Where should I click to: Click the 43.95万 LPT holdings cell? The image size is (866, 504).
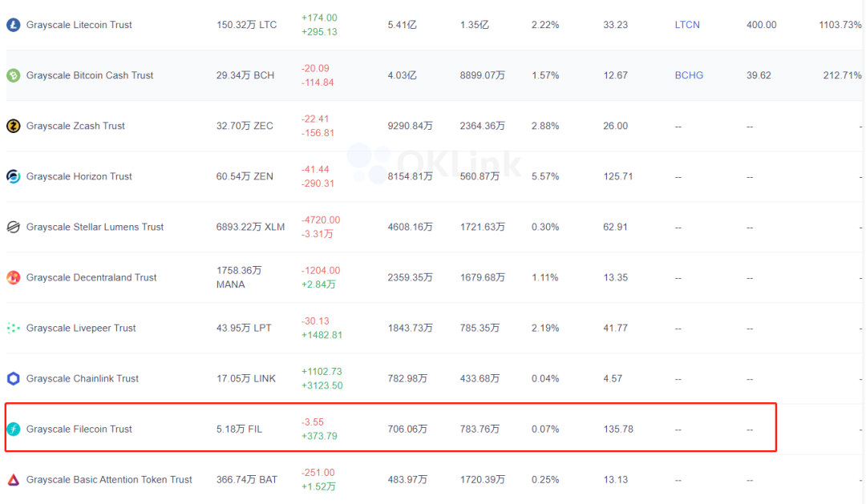click(244, 328)
